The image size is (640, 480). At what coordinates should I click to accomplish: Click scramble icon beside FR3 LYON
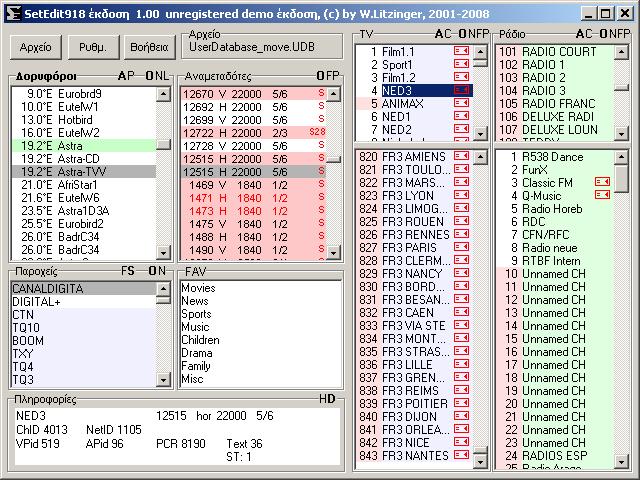461,195
